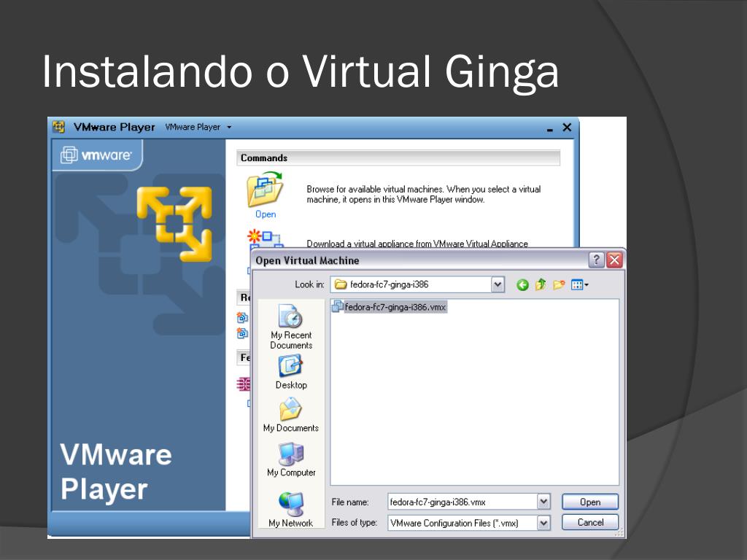
Task: Go to Desktop in the places bar
Action: click(291, 373)
